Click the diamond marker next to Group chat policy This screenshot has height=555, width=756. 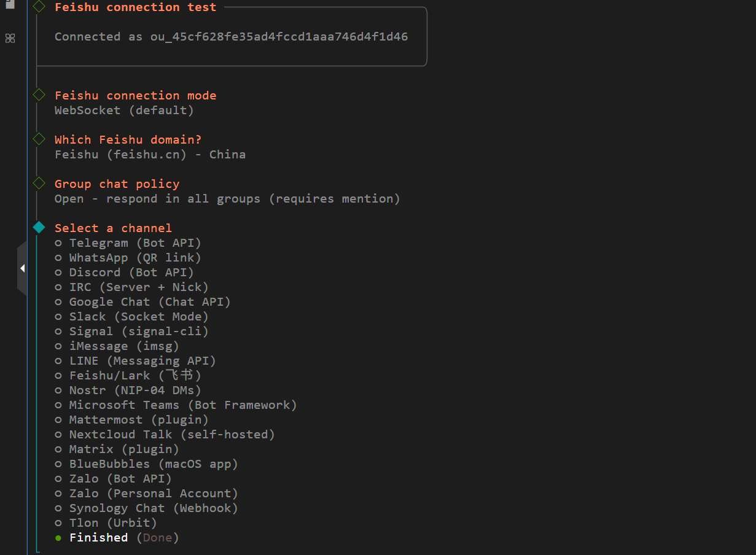[x=39, y=184]
